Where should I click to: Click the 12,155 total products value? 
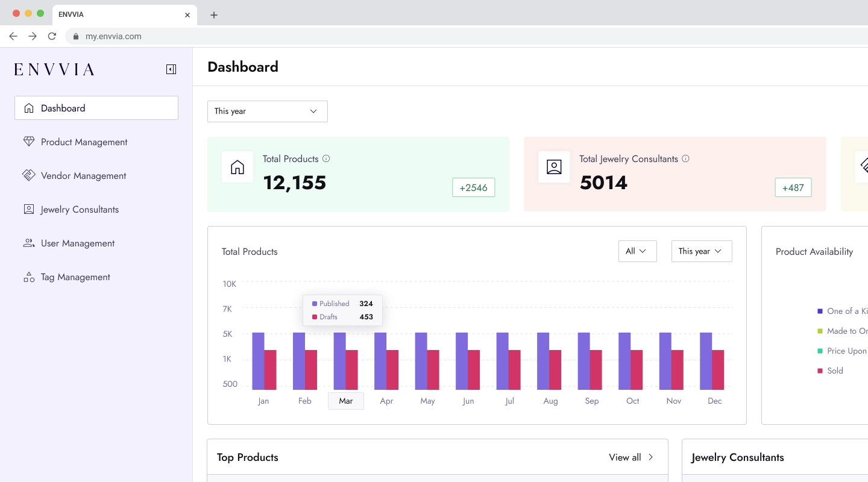tap(295, 183)
